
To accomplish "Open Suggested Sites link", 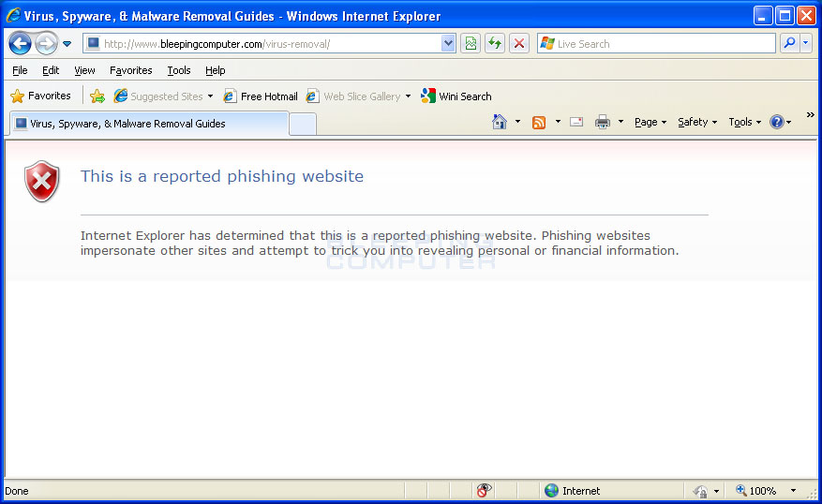I will pos(158,96).
